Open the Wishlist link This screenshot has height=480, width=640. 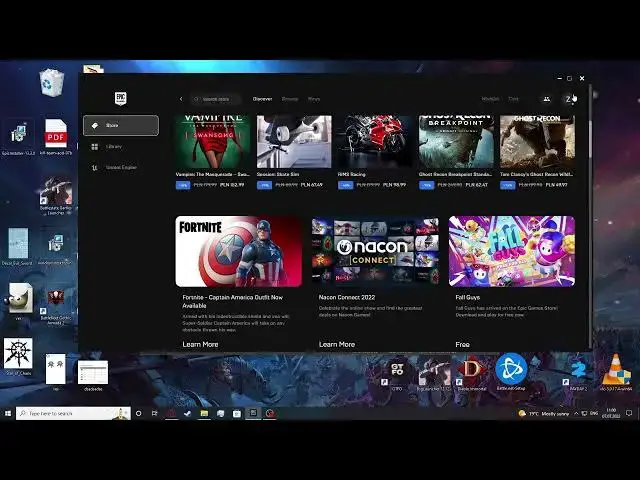coord(490,99)
